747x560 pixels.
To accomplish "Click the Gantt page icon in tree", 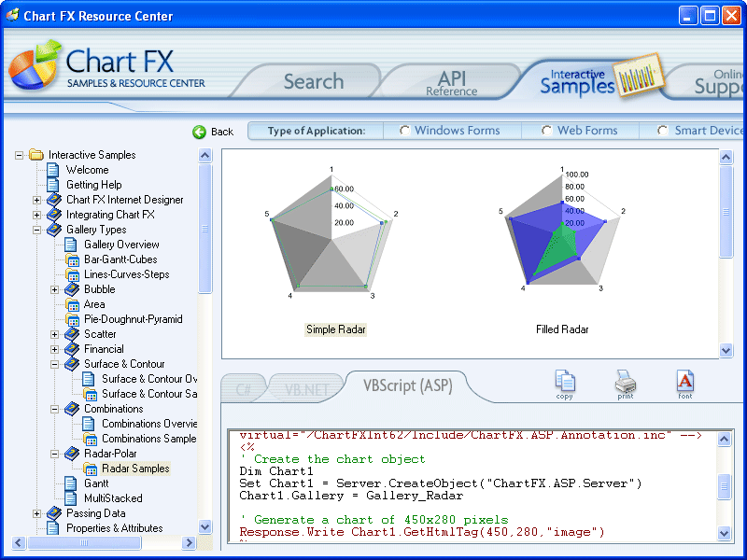I will [x=73, y=483].
